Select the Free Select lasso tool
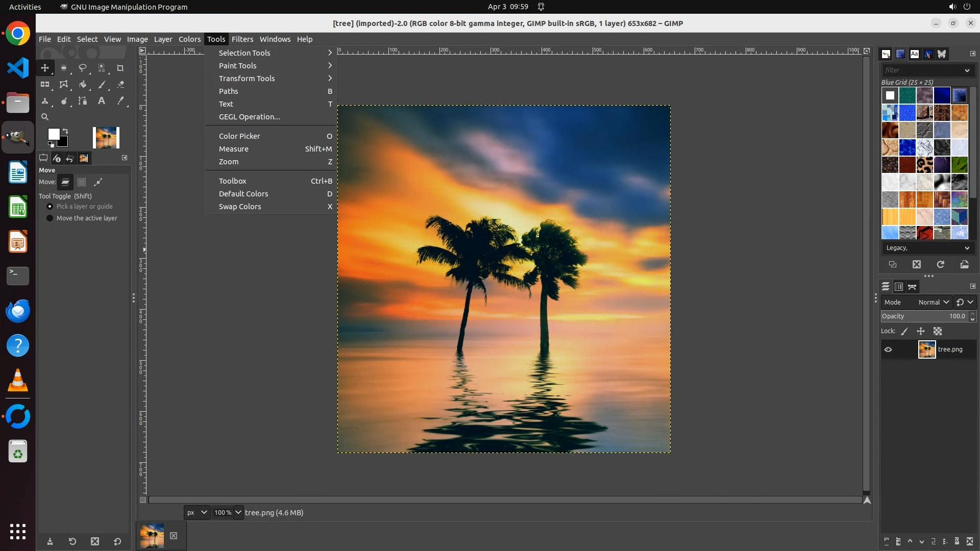 pos(82,68)
